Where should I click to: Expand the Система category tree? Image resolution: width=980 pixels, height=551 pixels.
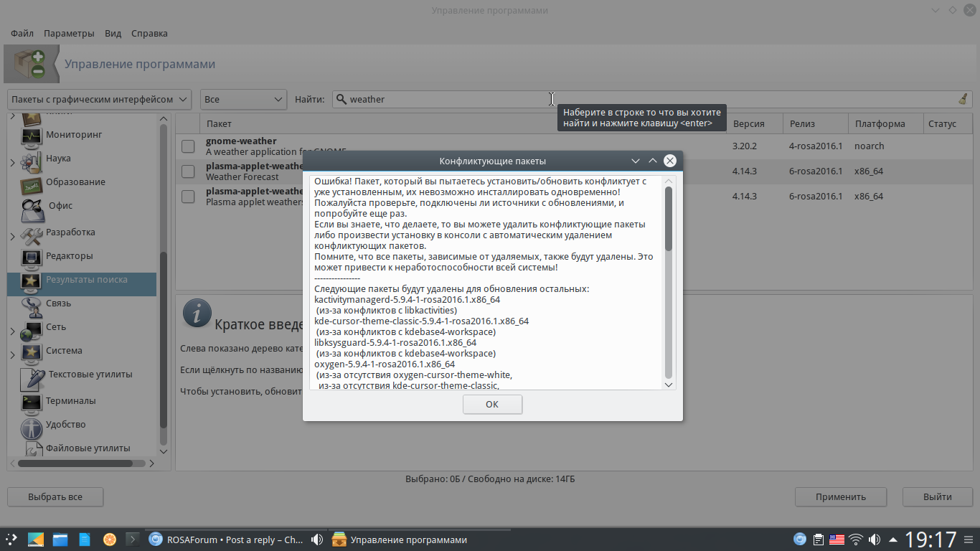pos(13,355)
